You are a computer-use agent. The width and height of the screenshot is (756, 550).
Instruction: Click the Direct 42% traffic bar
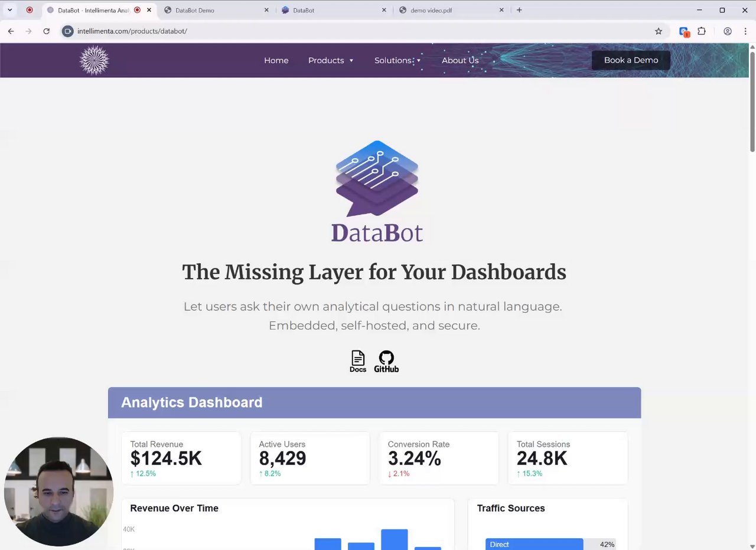point(550,544)
